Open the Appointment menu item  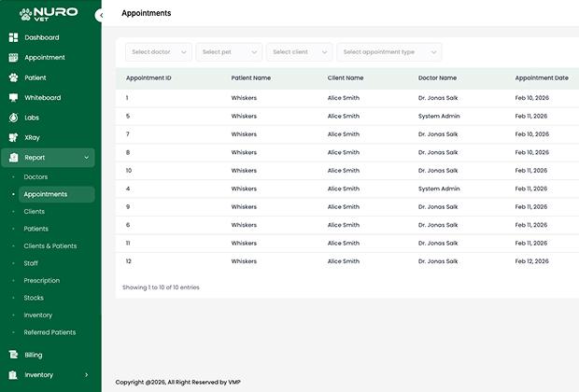[45, 57]
